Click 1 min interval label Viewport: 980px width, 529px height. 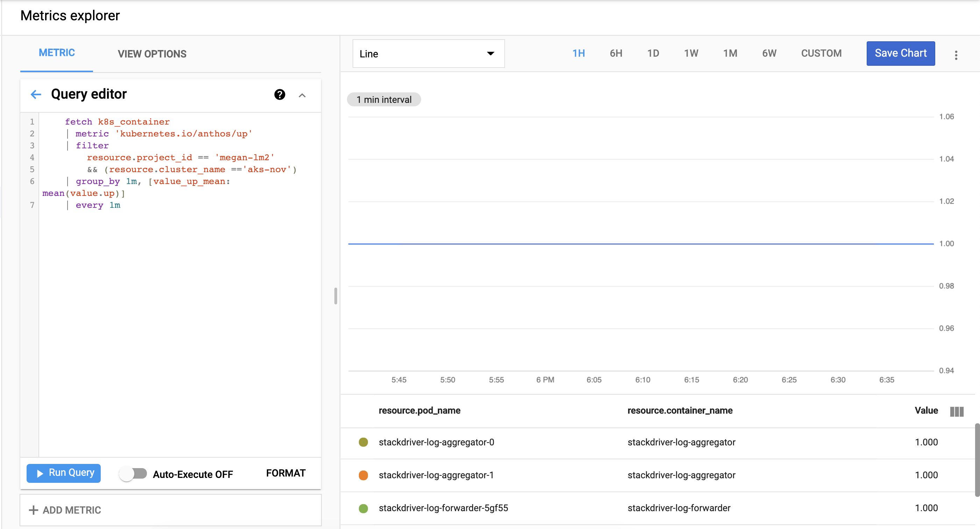384,99
